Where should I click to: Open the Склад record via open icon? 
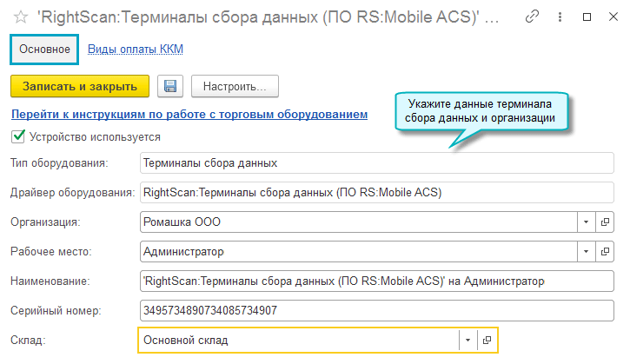click(487, 340)
